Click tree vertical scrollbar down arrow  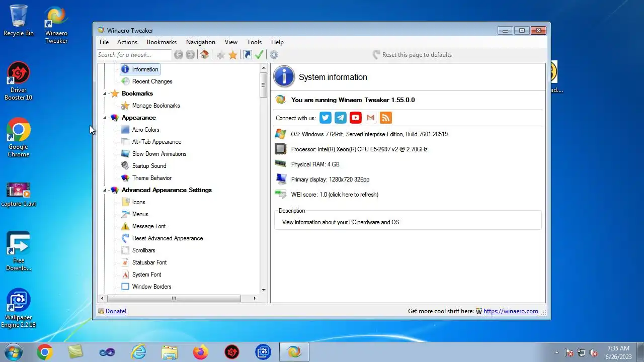(x=264, y=290)
